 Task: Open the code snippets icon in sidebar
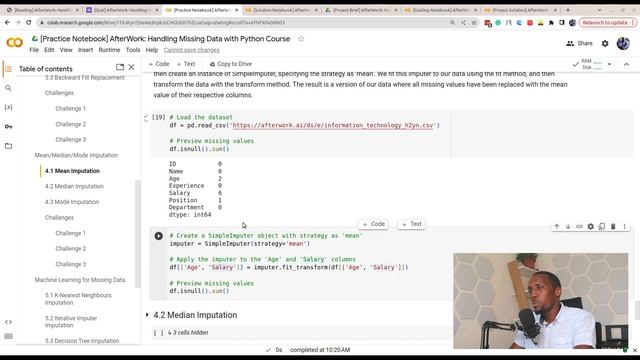pos(8,322)
